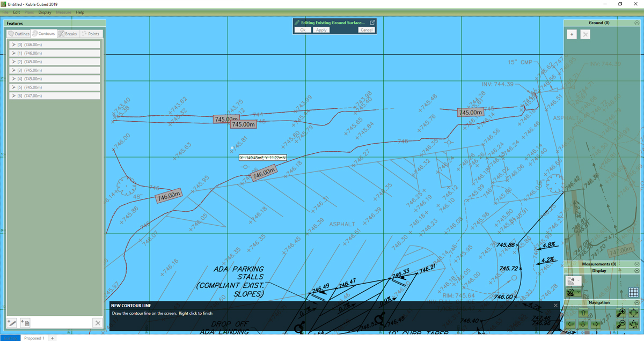Expand the Measurements (0) panel
644x341 pixels.
[x=637, y=264]
